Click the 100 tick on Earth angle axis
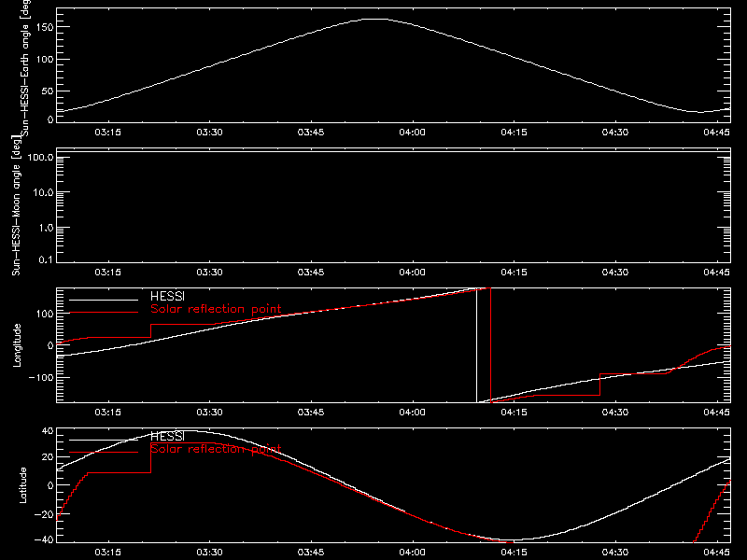The width and height of the screenshot is (747, 560). coord(44,59)
